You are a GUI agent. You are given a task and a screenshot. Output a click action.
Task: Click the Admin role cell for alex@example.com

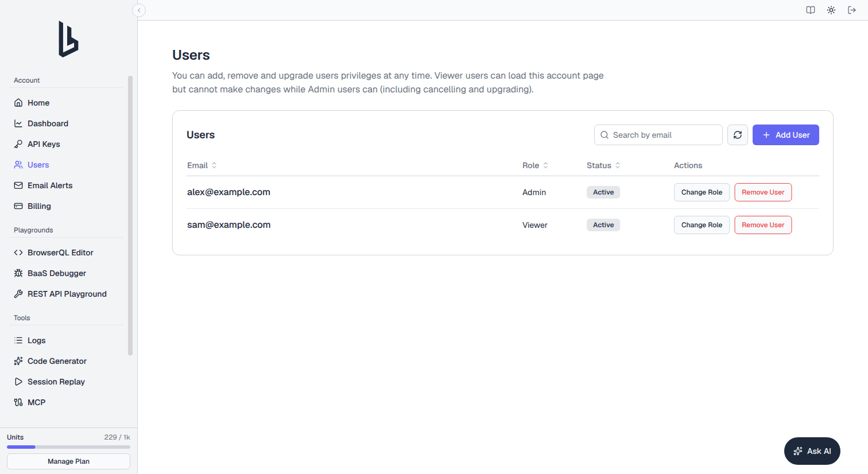click(x=534, y=192)
